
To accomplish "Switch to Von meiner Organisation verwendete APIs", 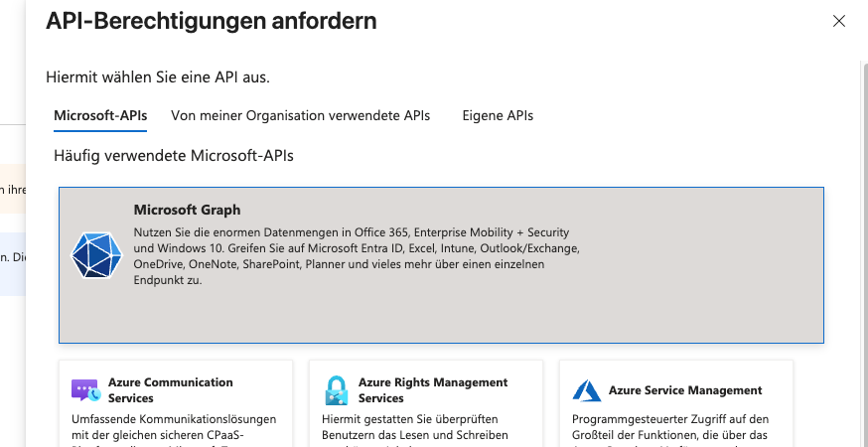I will pyautogui.click(x=300, y=115).
